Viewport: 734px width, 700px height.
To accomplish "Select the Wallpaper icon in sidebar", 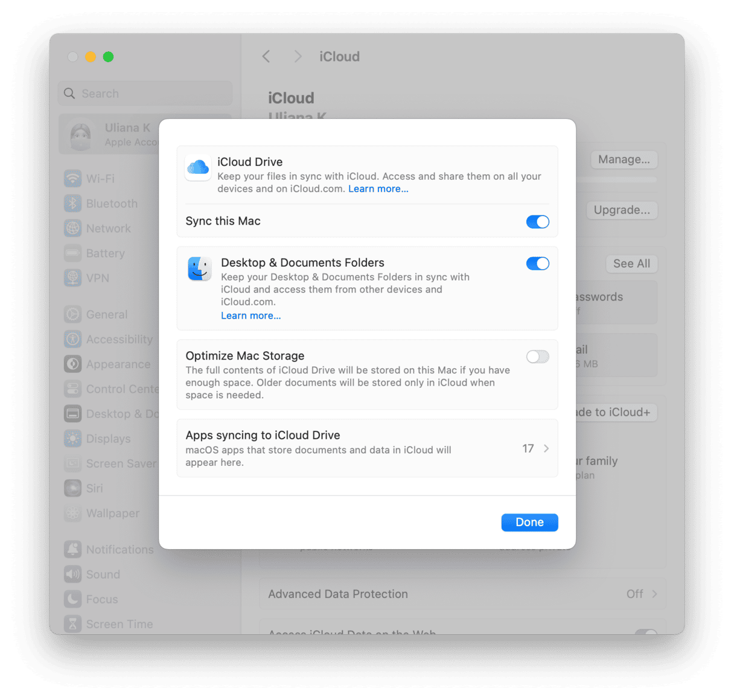I will pyautogui.click(x=73, y=513).
